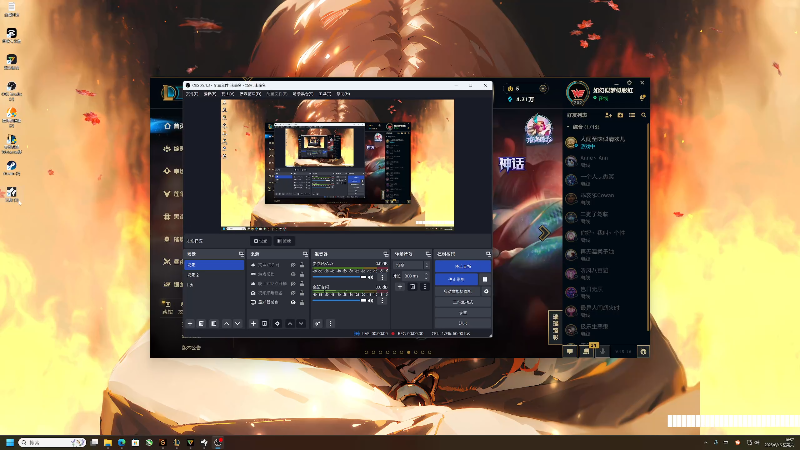The width and height of the screenshot is (800, 450).
Task: Click the Windows taskbar search box
Action: (x=51, y=442)
